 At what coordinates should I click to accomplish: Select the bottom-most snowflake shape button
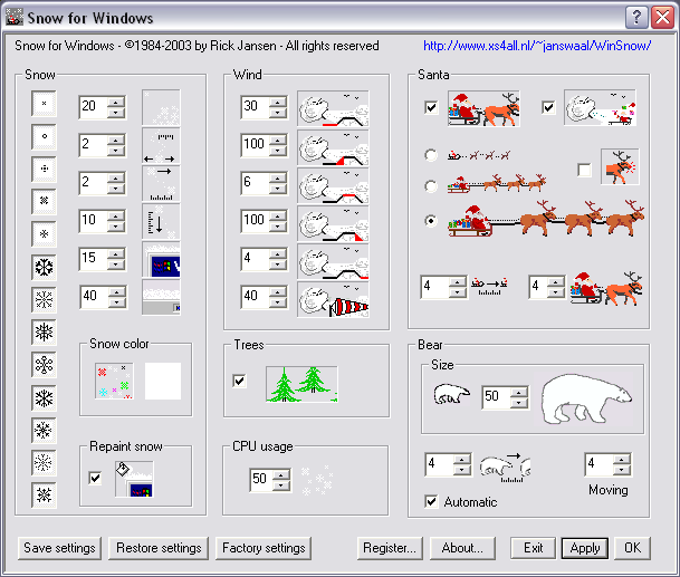click(44, 495)
